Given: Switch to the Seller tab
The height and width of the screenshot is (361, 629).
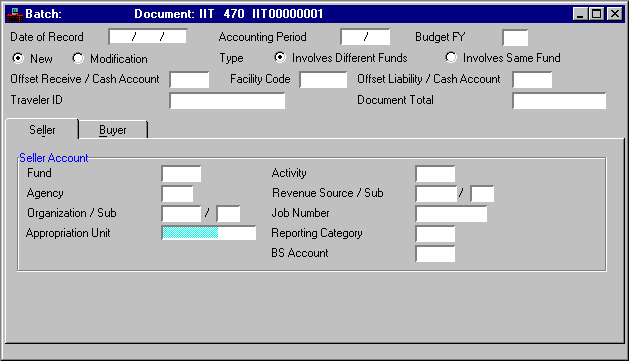Looking at the screenshot, I should pyautogui.click(x=42, y=130).
